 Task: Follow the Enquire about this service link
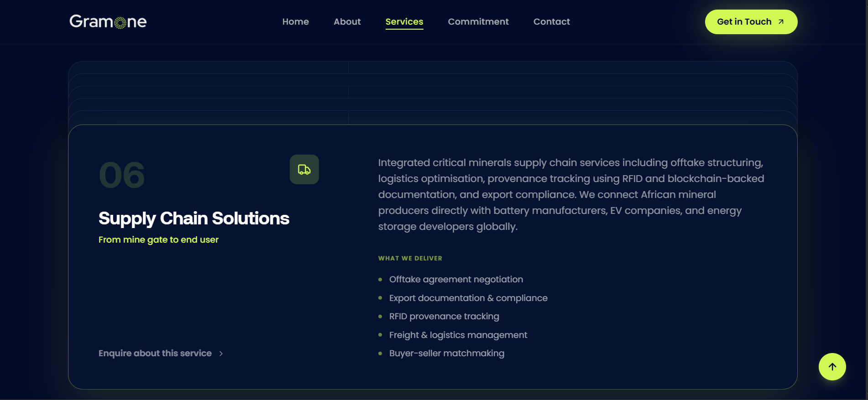(161, 353)
